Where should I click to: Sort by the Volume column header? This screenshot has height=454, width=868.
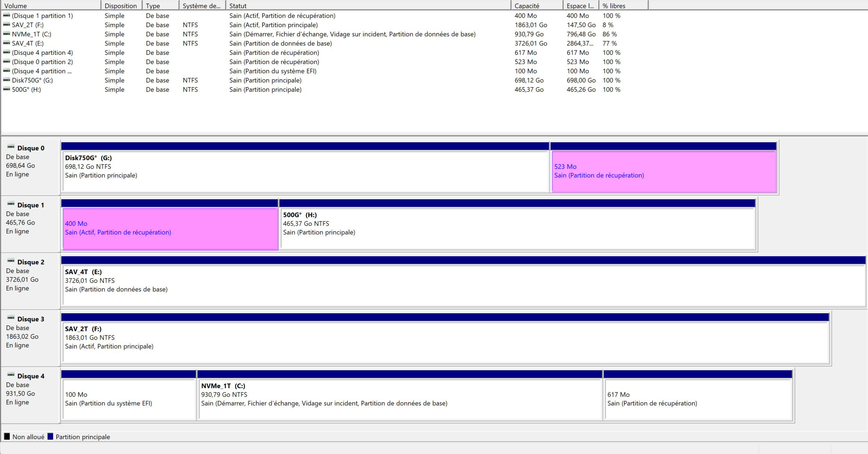(51, 6)
